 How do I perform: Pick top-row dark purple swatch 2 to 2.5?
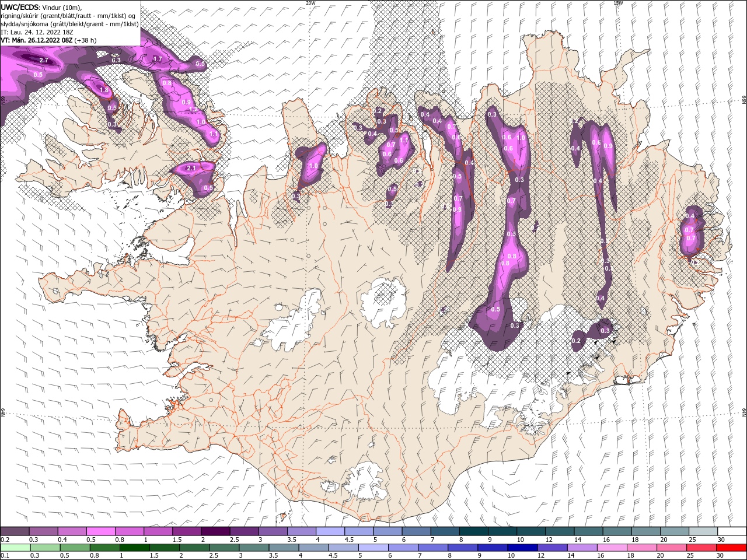pyautogui.click(x=215, y=531)
